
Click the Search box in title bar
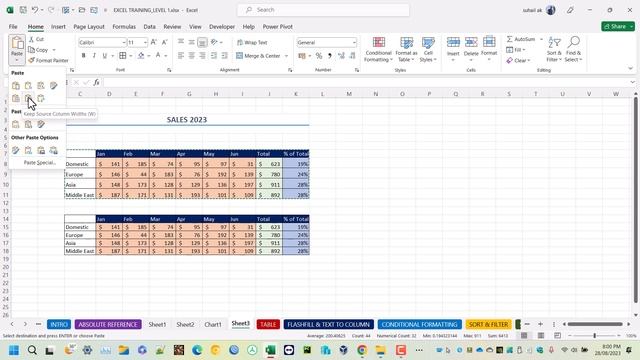coord(323,10)
